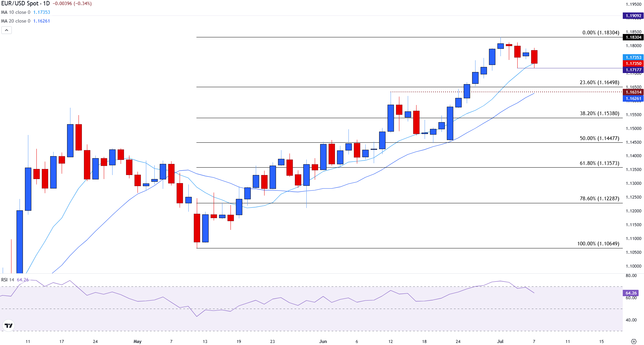Click the Jul label on the time axis
Screen dimensions: 644x345
[x=500, y=341]
